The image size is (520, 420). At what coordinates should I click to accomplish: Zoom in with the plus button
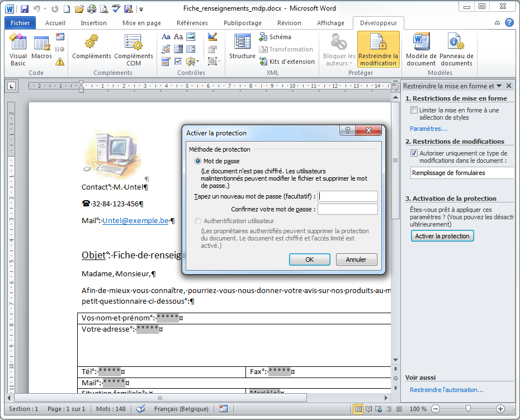pos(500,409)
